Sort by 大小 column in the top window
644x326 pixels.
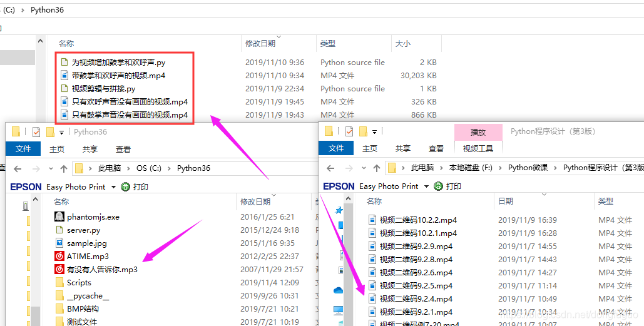pos(402,44)
